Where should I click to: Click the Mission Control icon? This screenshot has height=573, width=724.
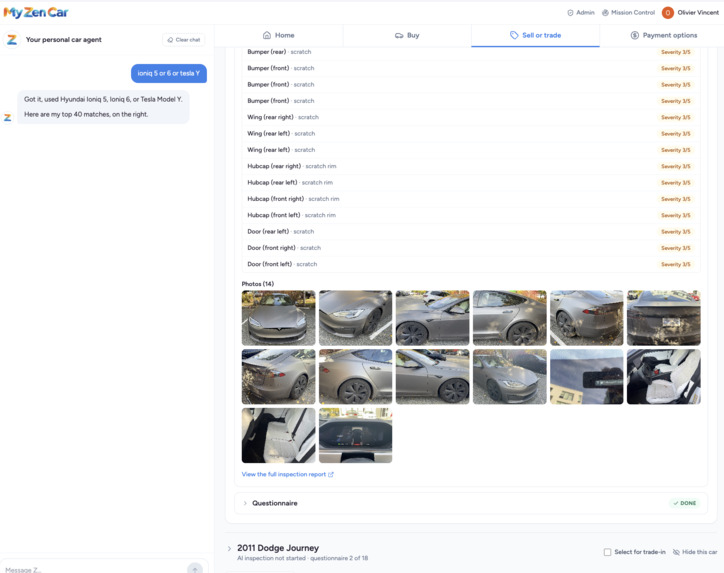tap(605, 13)
